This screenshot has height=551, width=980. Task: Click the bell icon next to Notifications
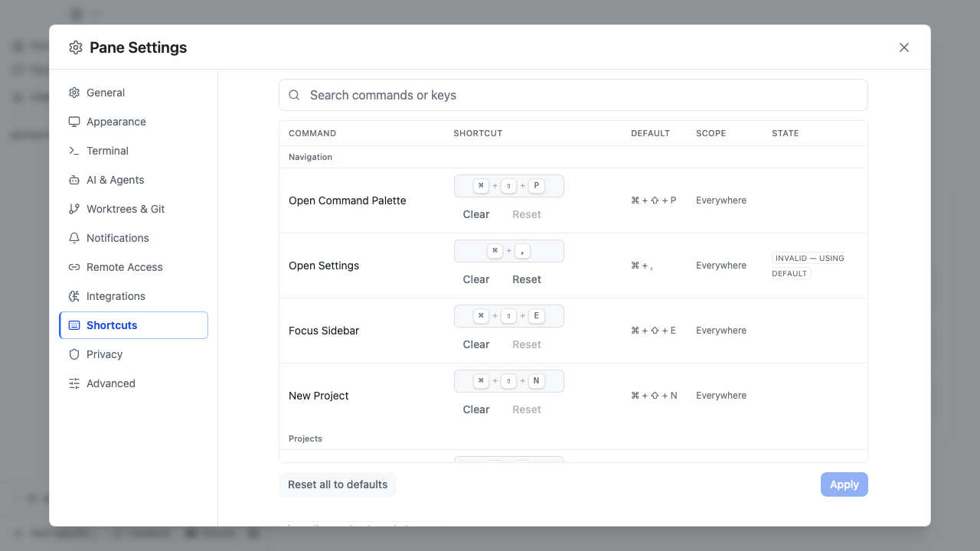(x=74, y=238)
